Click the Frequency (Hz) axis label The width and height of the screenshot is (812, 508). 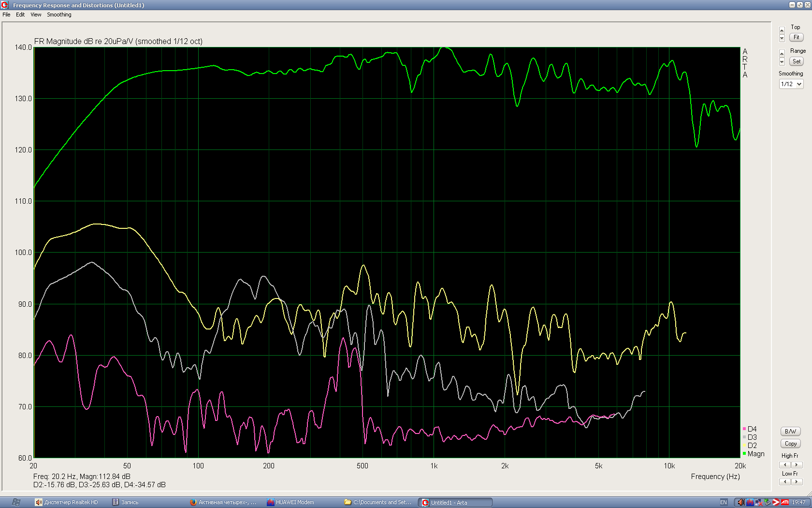[715, 477]
